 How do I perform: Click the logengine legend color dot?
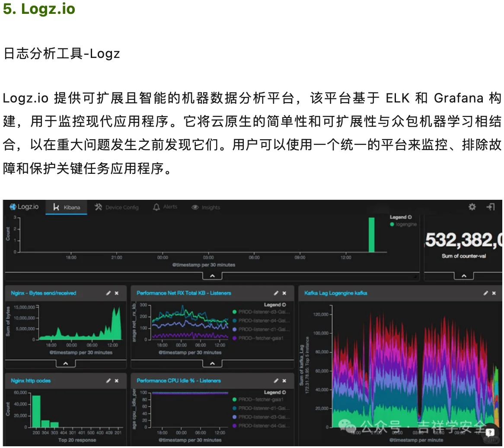pyautogui.click(x=392, y=224)
